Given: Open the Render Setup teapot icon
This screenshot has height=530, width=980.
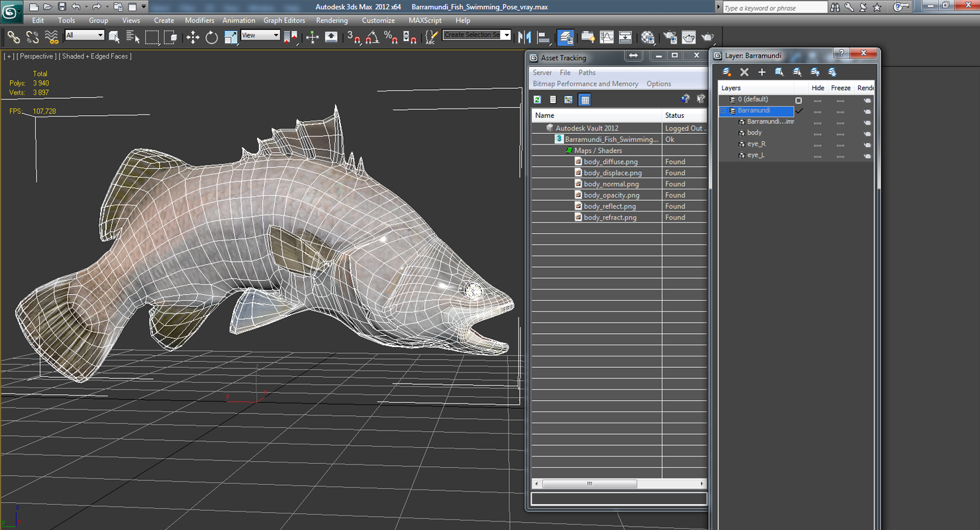Looking at the screenshot, I should (670, 38).
